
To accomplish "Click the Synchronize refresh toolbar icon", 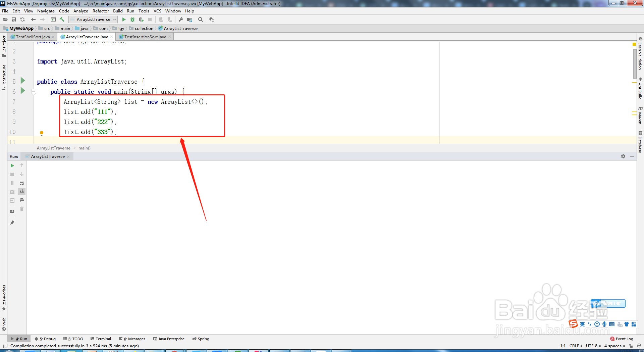I will tap(22, 19).
